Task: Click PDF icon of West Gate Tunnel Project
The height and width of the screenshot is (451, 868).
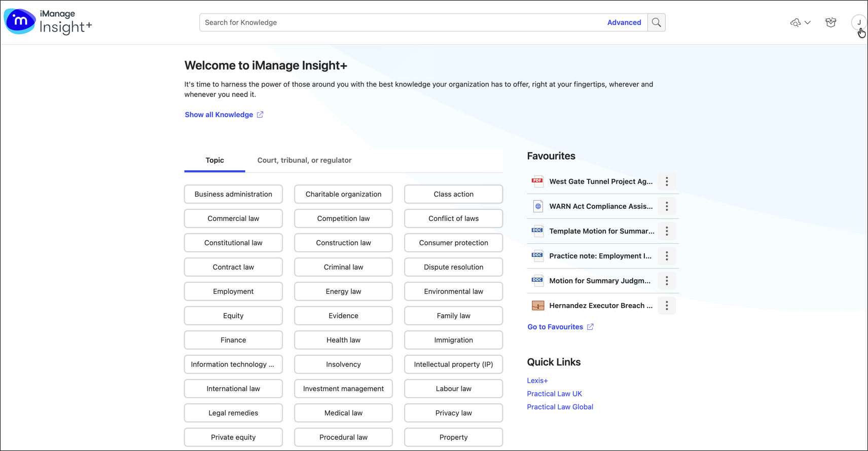Action: pos(537,181)
